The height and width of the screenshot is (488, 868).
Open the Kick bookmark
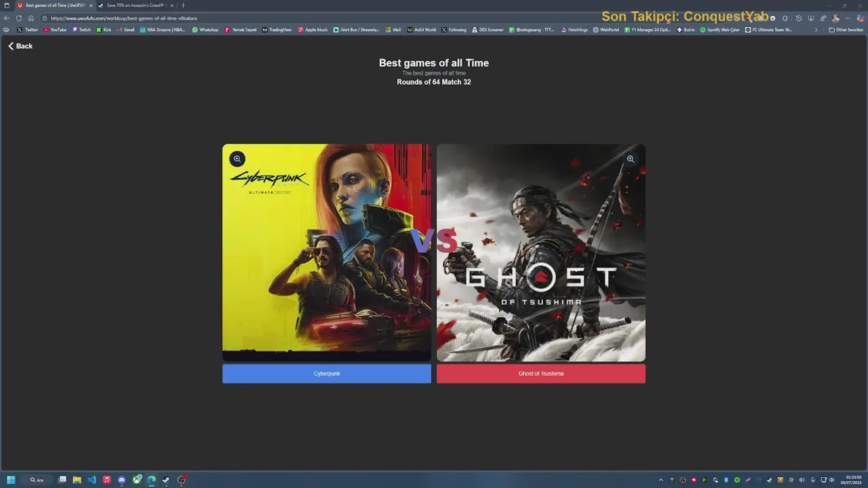coord(104,30)
